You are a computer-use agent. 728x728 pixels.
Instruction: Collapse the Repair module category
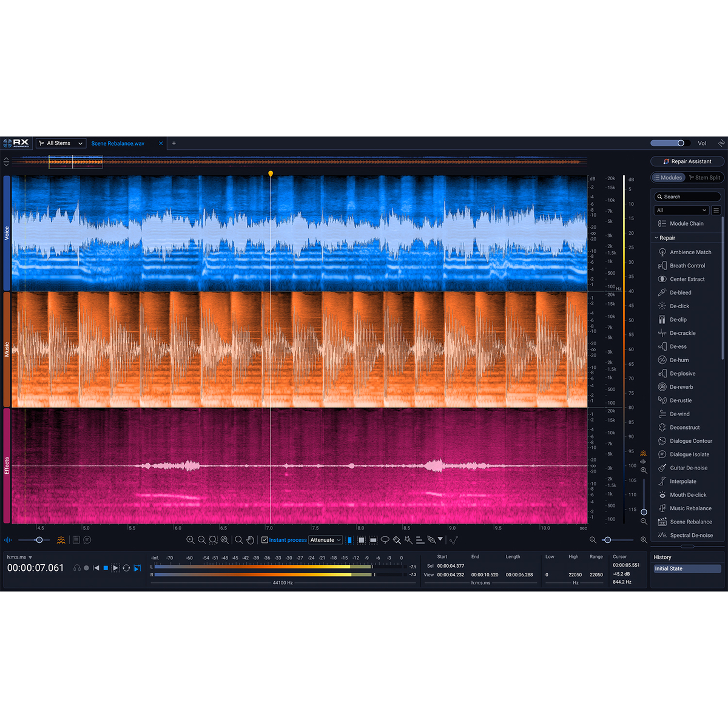(x=657, y=238)
